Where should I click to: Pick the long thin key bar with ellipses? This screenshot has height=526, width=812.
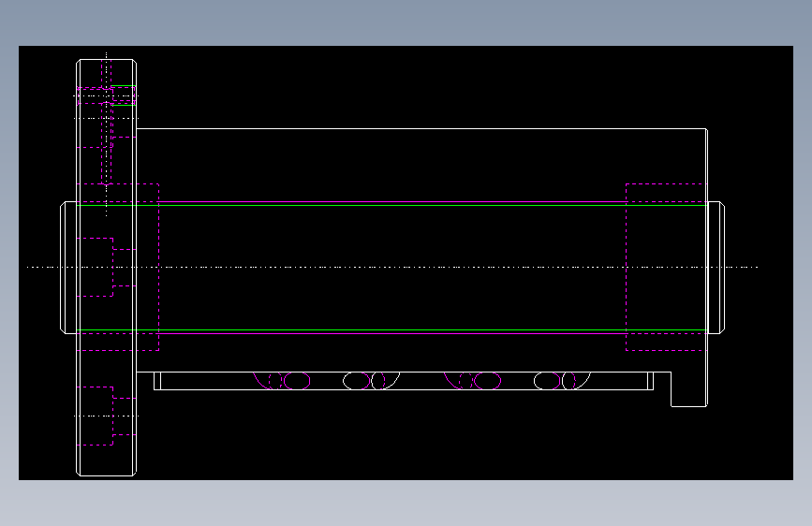click(404, 381)
